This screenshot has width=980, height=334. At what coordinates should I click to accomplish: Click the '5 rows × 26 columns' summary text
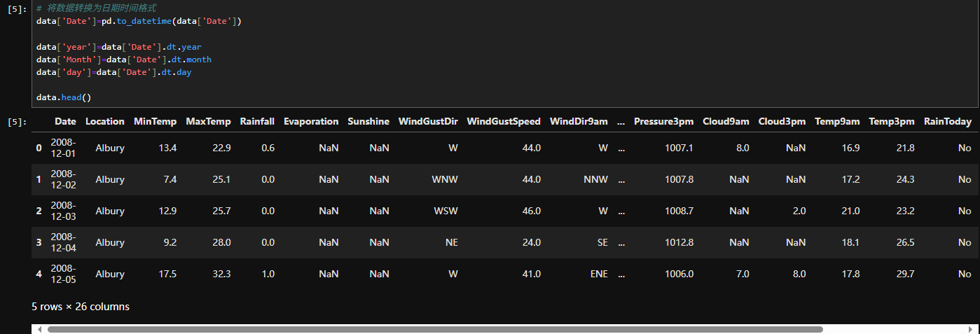(x=81, y=307)
